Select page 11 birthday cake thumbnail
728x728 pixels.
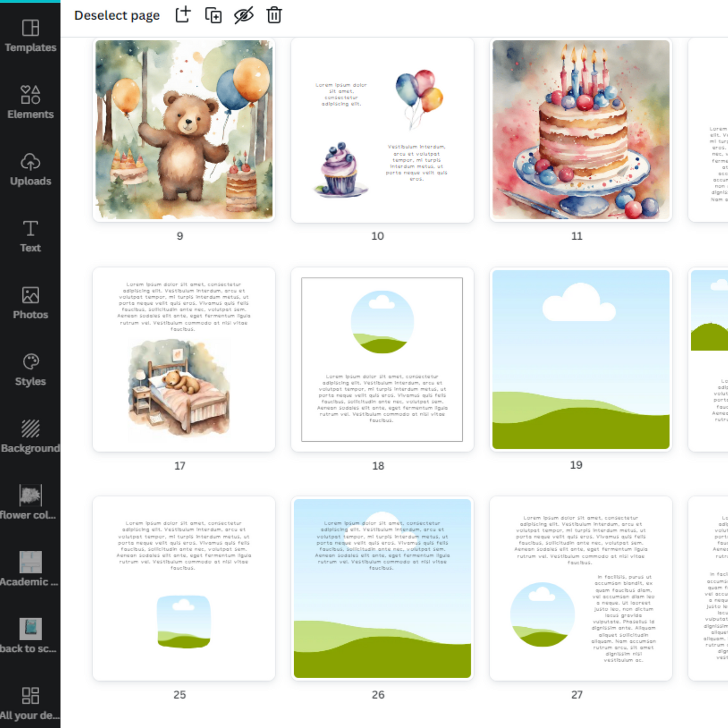[x=581, y=129]
